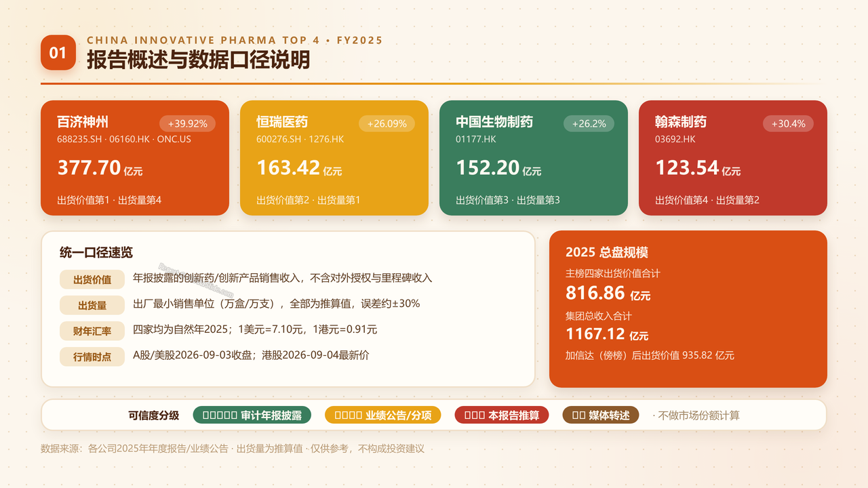Click the 152.20 亿元 value
This screenshot has width=868, height=488.
point(498,167)
